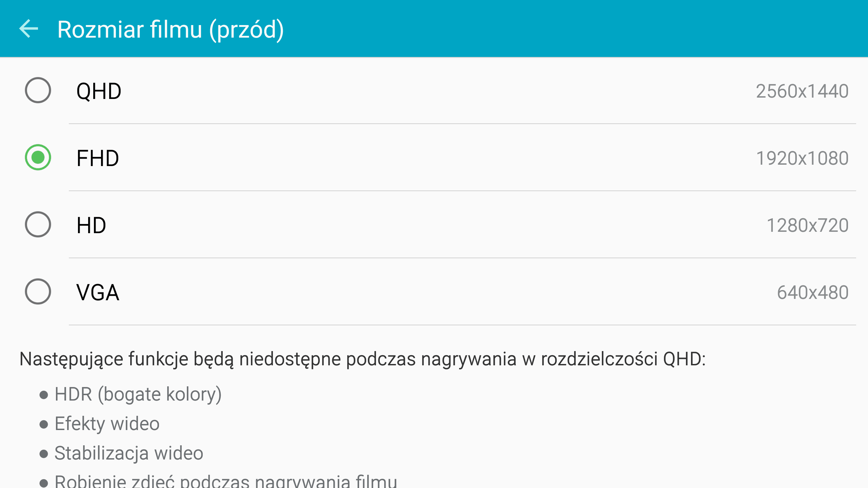The height and width of the screenshot is (488, 868).
Task: Select the HD radio button
Action: click(x=38, y=224)
